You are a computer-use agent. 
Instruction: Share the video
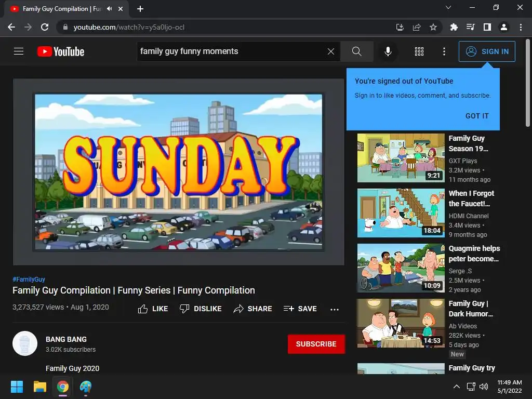coord(253,309)
